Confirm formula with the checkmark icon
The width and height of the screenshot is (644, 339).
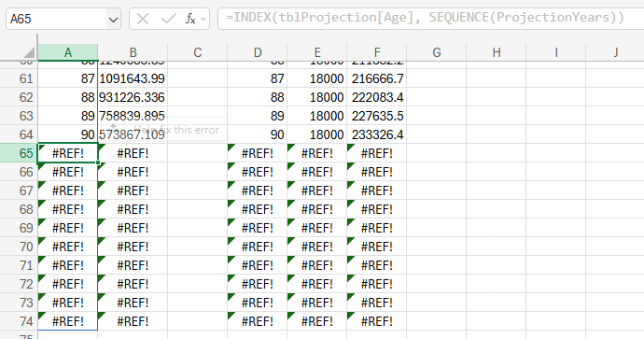(x=168, y=19)
